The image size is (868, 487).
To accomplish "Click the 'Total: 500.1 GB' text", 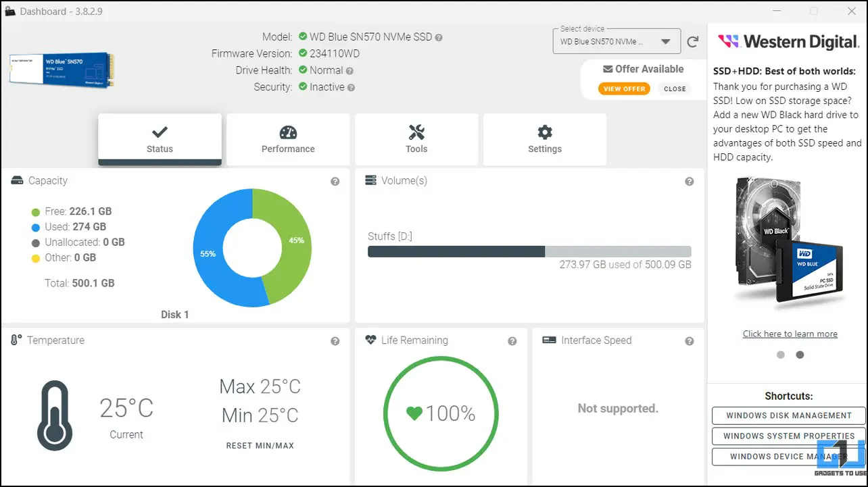I will pos(80,283).
